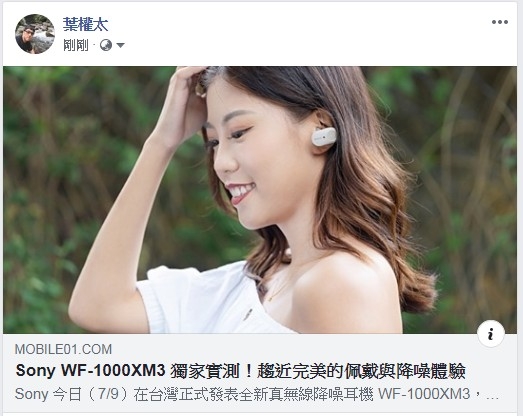This screenshot has height=416, width=523.
Task: Click the grey link preview card footer
Action: click(260, 373)
